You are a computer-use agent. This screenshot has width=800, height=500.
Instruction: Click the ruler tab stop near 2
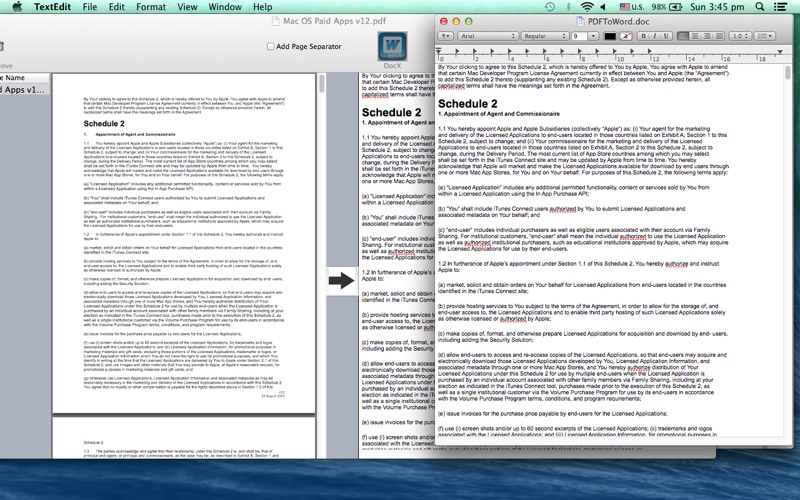tap(474, 51)
